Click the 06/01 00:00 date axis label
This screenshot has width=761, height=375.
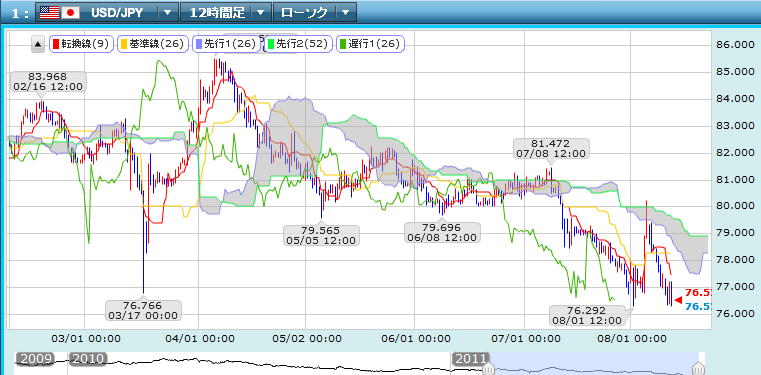click(415, 338)
